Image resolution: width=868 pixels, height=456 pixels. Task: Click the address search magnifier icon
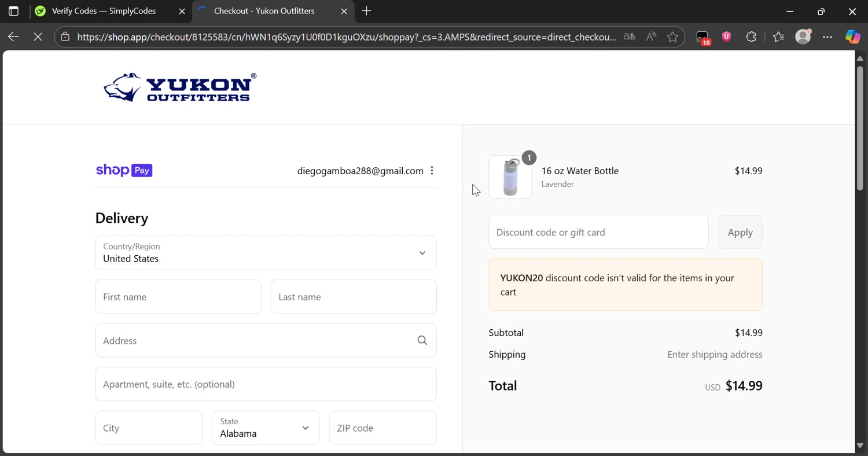point(422,340)
